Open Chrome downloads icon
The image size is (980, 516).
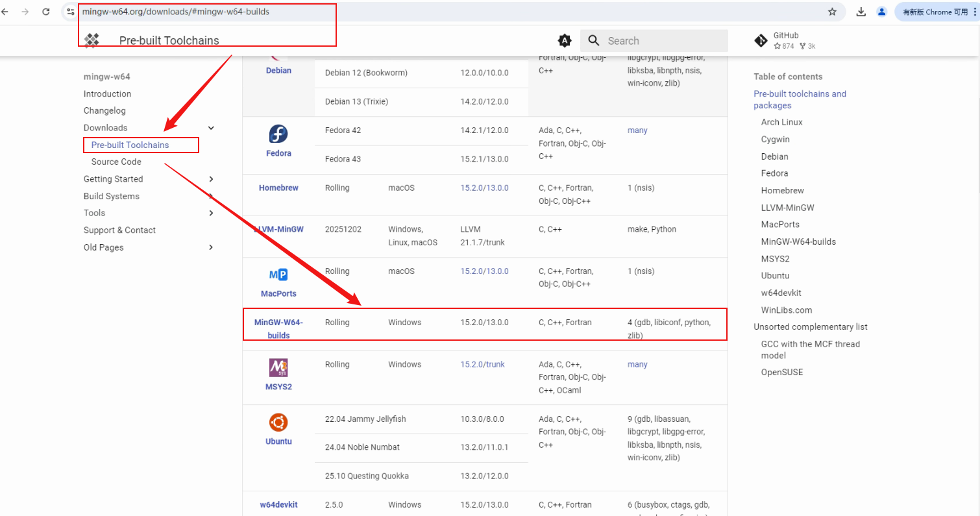861,12
